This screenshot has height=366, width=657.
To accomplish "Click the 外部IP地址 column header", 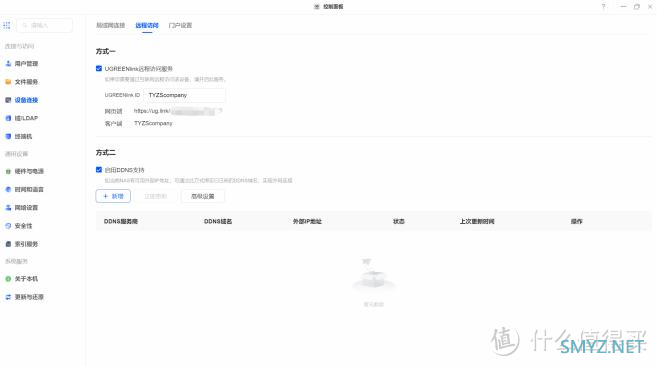I will pyautogui.click(x=307, y=221).
